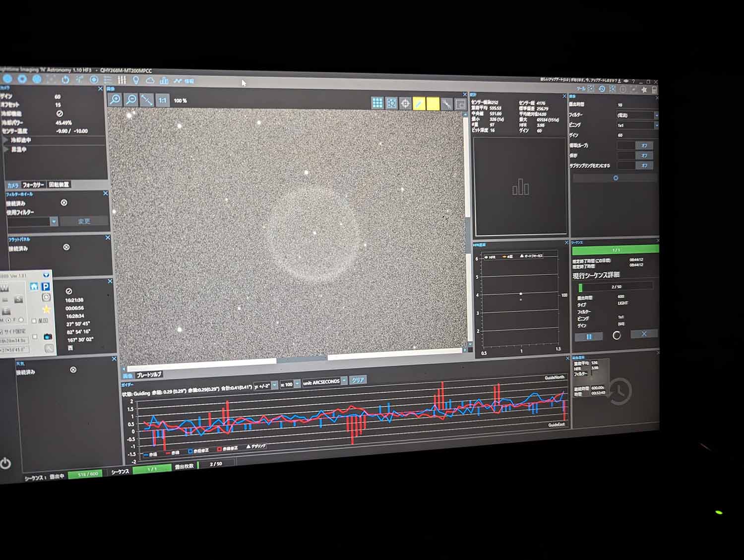
Task: Expand the 冷却途中 section in the camera panel
Action: [7, 140]
